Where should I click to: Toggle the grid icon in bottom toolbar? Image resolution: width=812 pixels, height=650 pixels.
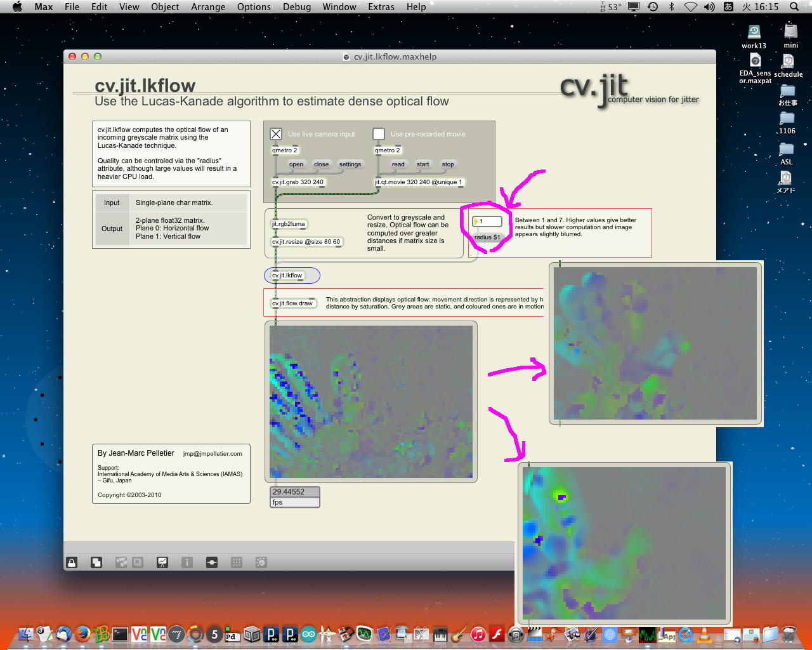(237, 562)
